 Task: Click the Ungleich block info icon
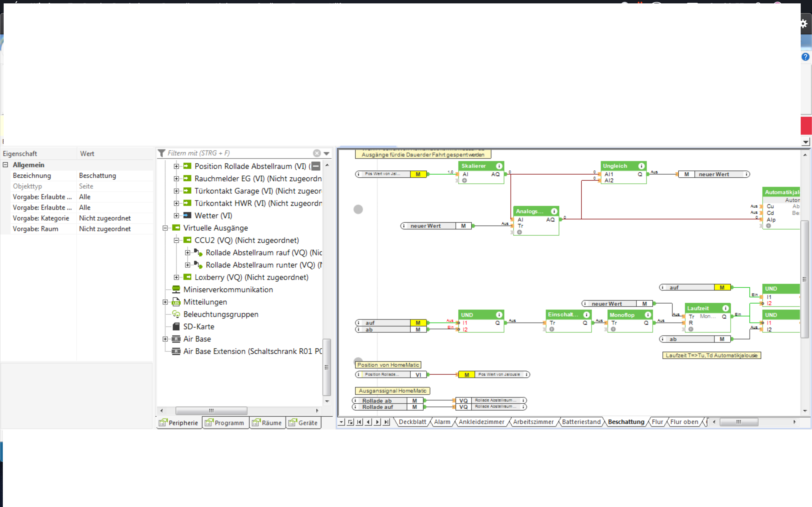click(x=641, y=166)
